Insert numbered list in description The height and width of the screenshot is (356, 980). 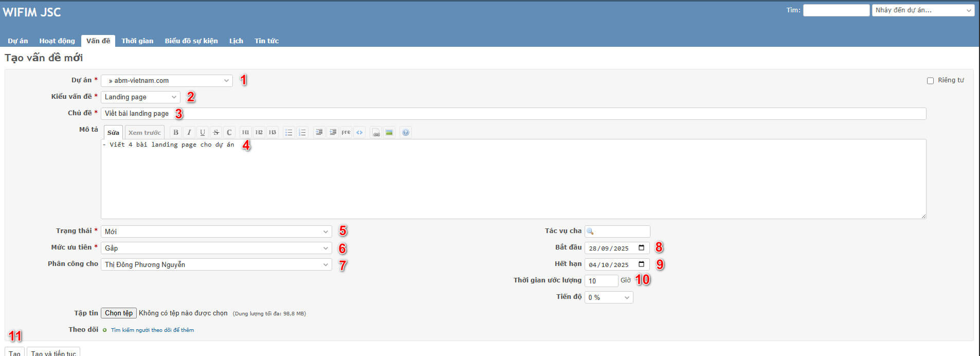tap(302, 133)
